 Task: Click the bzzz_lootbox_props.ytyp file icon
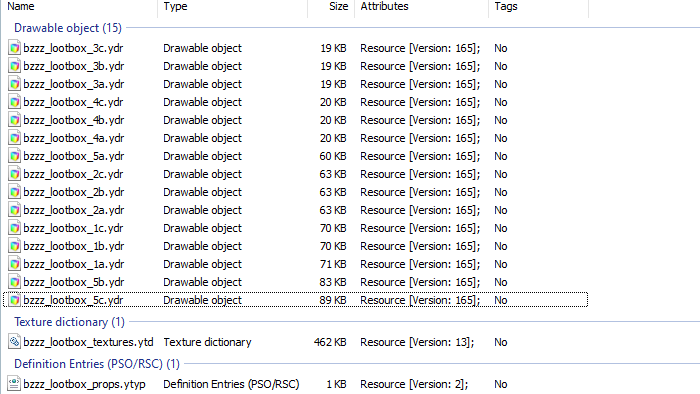coord(14,384)
